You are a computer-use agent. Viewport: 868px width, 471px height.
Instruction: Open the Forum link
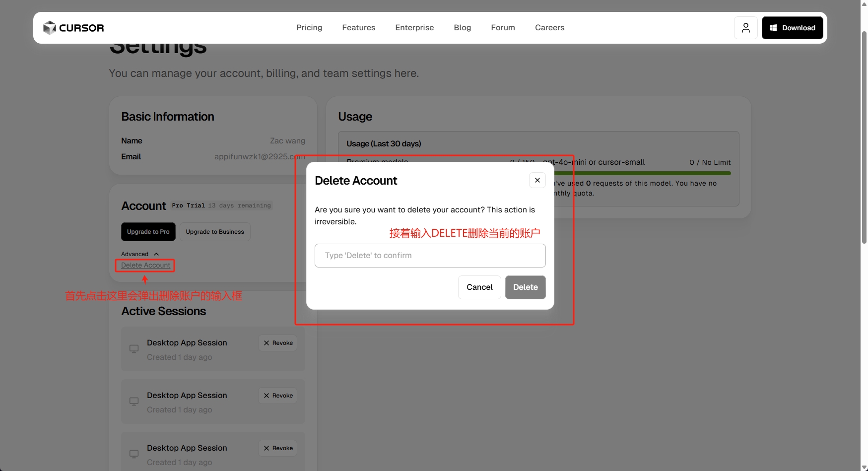(503, 28)
